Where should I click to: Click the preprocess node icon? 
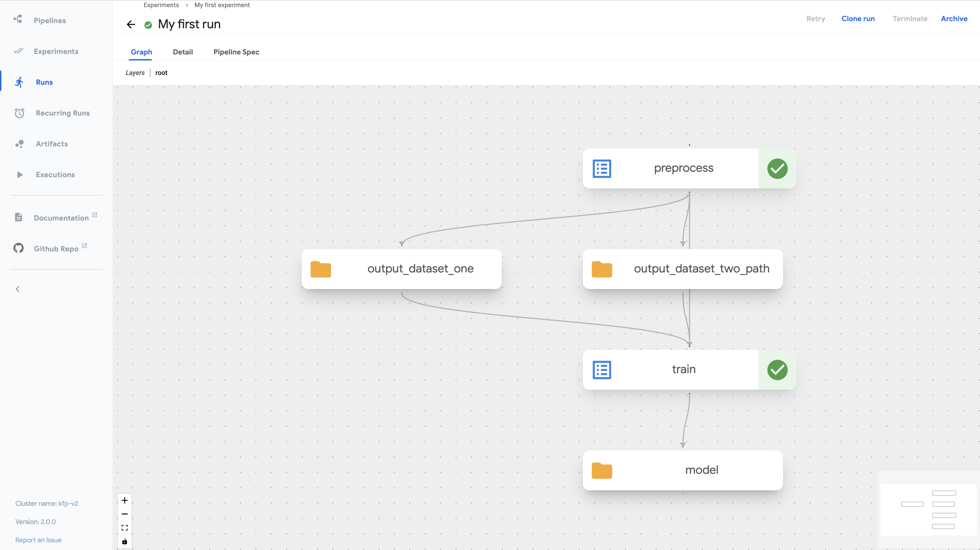[x=602, y=168]
